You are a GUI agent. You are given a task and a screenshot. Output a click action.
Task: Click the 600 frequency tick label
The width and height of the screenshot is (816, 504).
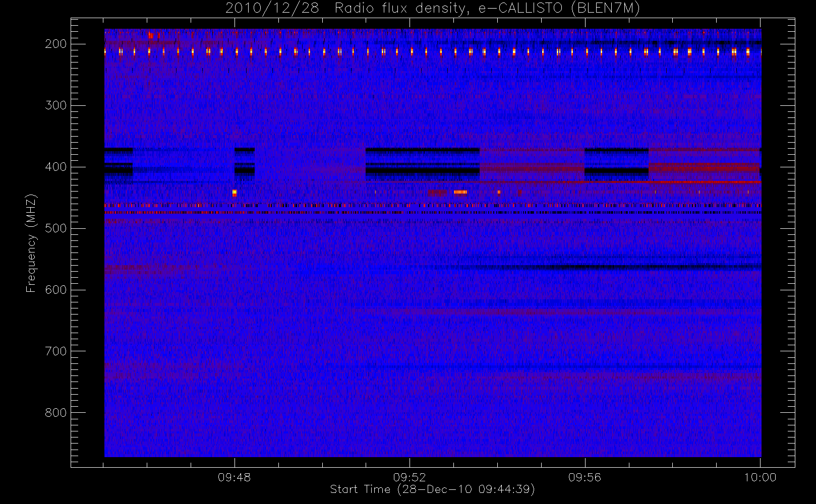(56, 290)
